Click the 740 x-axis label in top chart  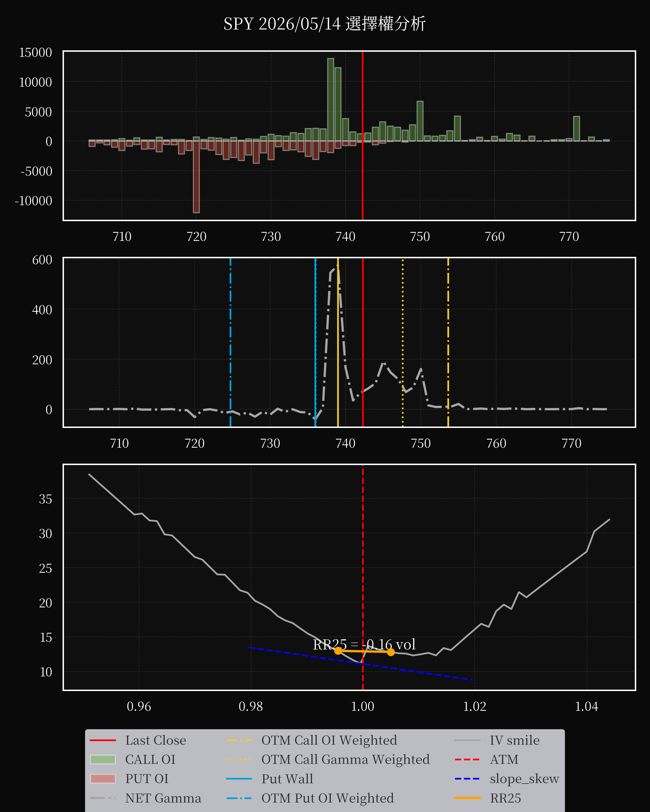[x=345, y=237]
